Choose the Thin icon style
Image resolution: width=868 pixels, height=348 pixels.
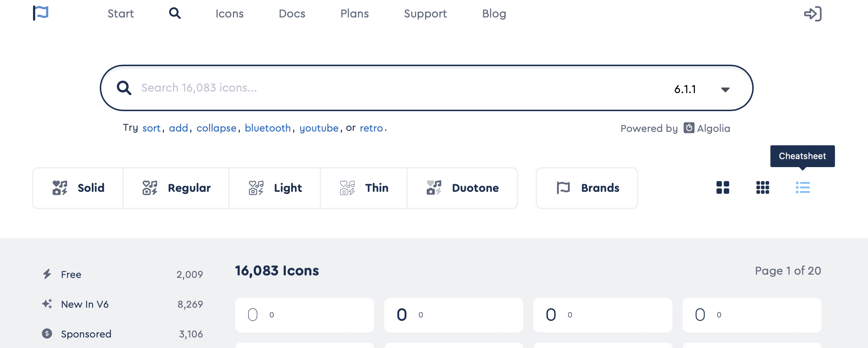point(364,188)
